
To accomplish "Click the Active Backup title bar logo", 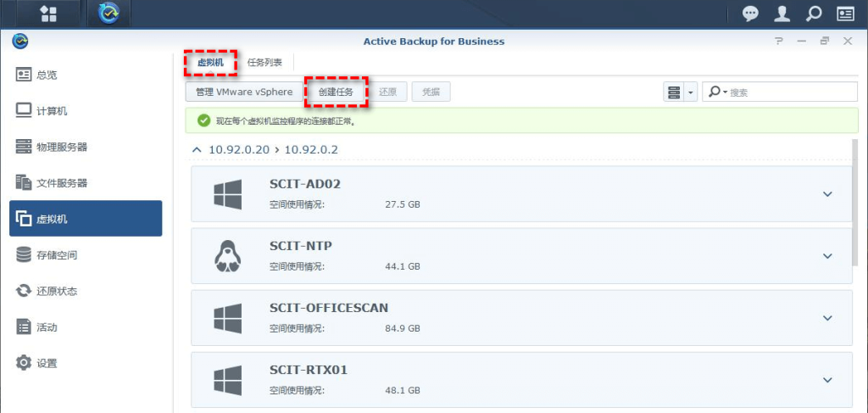I will click(x=20, y=41).
